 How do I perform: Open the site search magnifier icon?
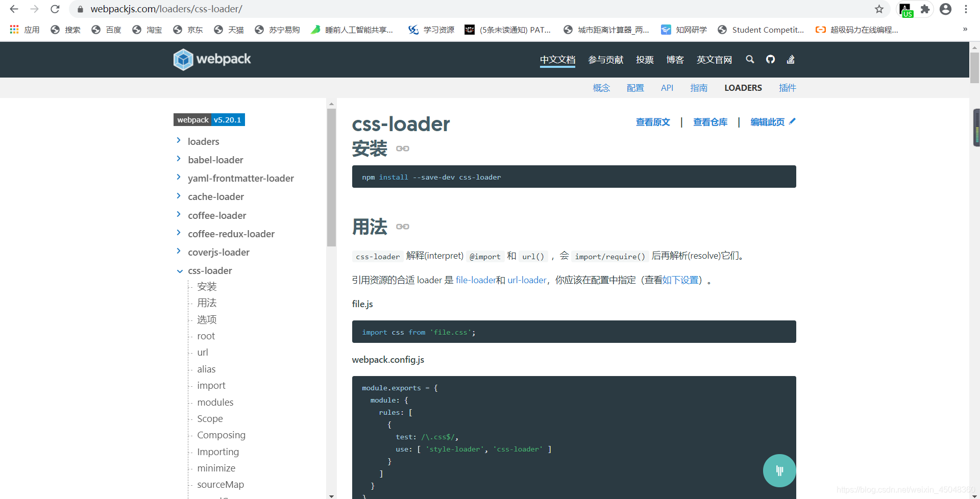click(750, 59)
